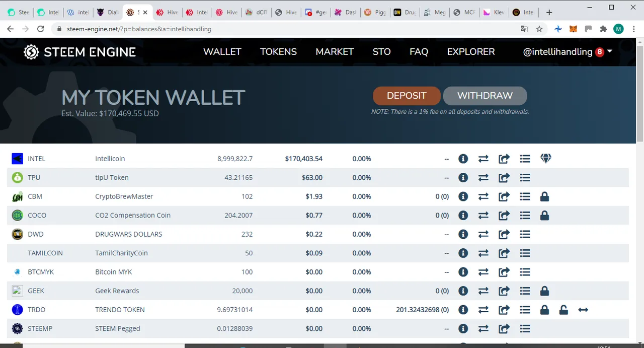Click the $170,403.54 value cell
This screenshot has height=348, width=644.
click(303, 159)
